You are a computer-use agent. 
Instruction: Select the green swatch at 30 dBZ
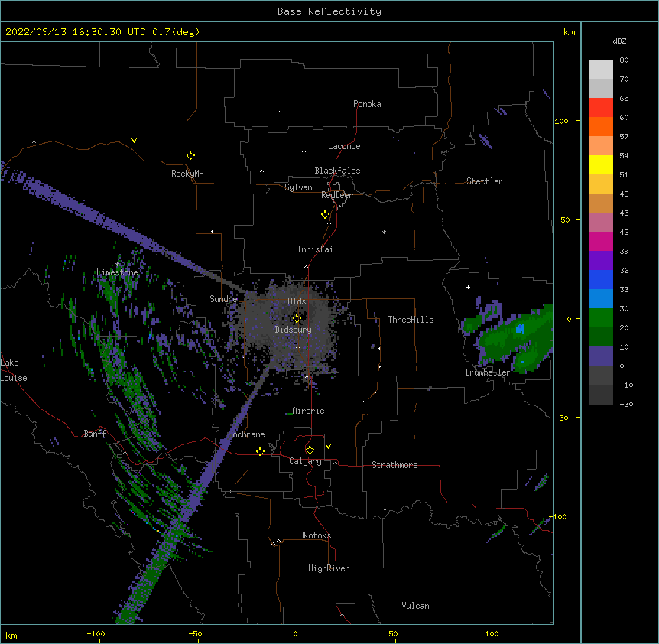pyautogui.click(x=601, y=318)
